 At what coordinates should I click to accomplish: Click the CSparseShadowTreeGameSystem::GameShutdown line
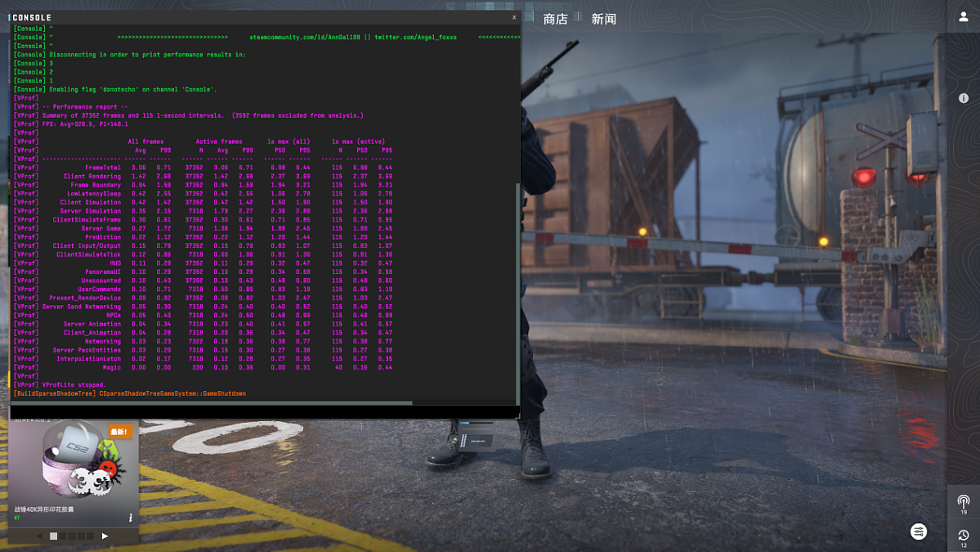tap(172, 394)
